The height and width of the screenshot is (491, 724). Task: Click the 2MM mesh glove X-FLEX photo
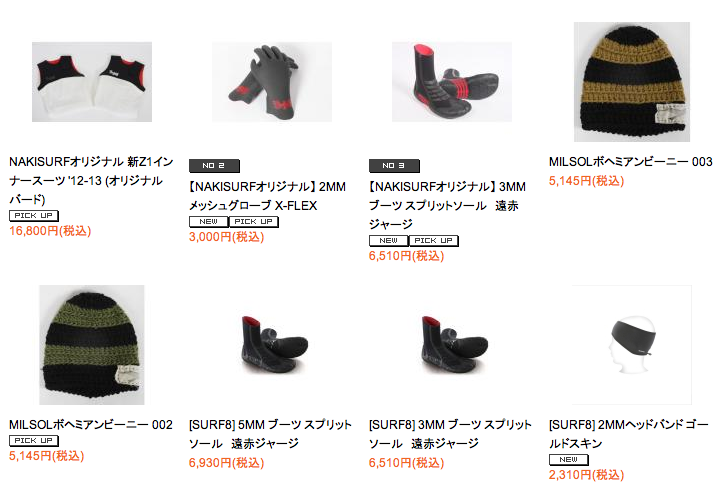(272, 82)
